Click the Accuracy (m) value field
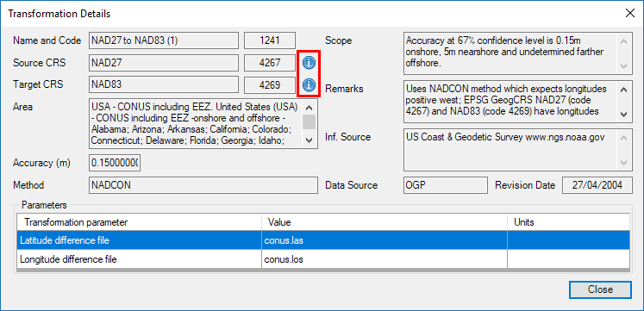The image size is (644, 311). 115,163
